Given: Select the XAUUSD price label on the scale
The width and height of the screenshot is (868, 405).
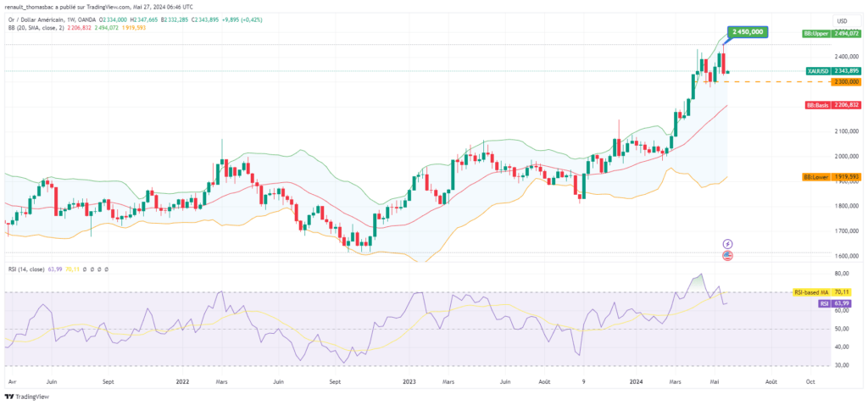Looking at the screenshot, I should click(835, 71).
